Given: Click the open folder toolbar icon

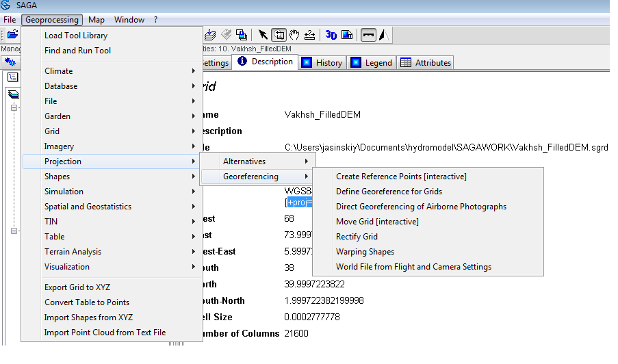Looking at the screenshot, I should tap(12, 35).
